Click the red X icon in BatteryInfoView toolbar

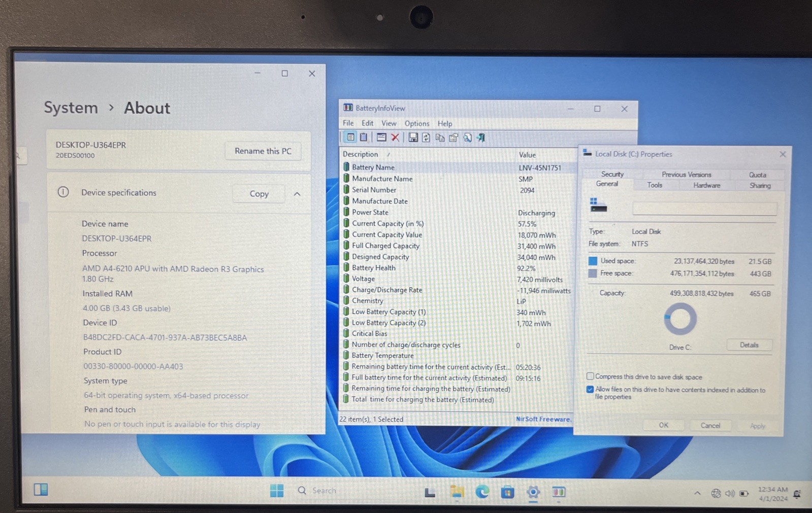click(395, 137)
